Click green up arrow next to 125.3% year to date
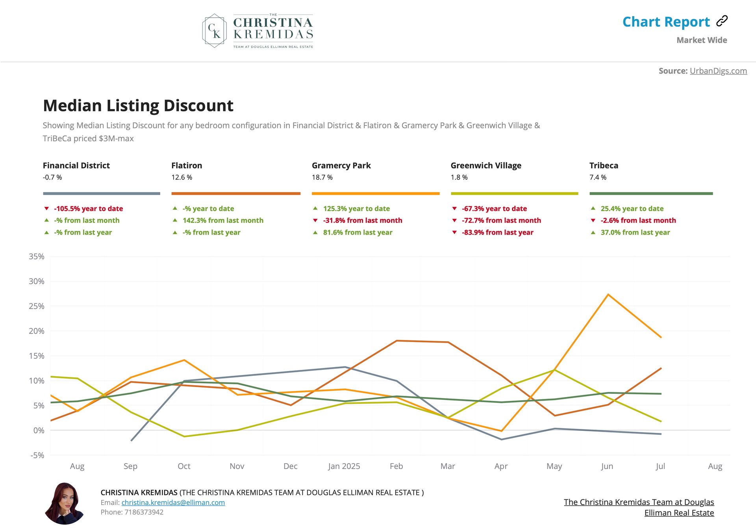756x532 pixels. (315, 209)
